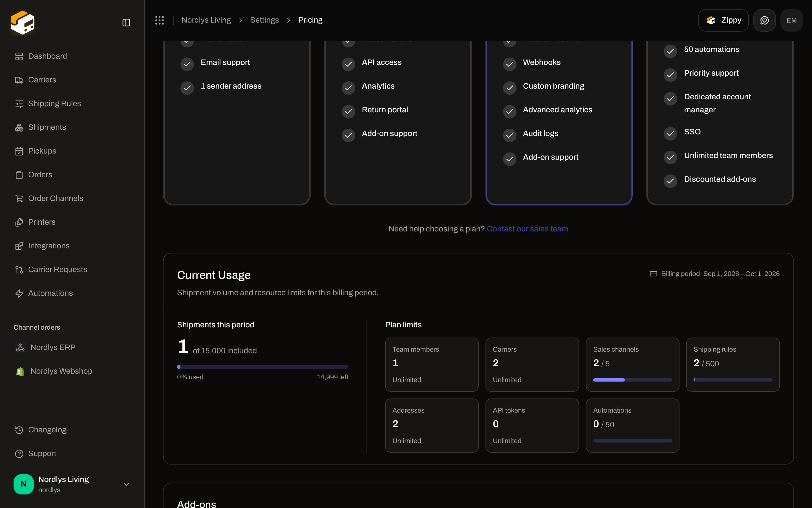Click the Order Channels cart icon
Image resolution: width=812 pixels, height=508 pixels.
click(x=19, y=199)
